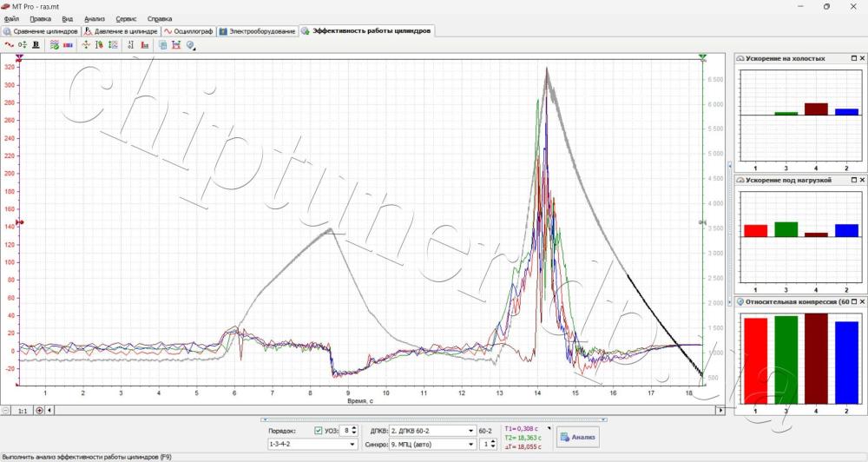
Task: Select Эффективность работы цилиндров tab
Action: click(366, 31)
